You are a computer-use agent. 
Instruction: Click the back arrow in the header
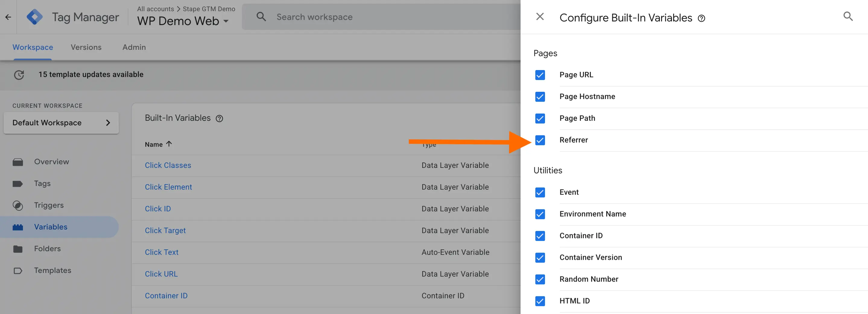(8, 17)
